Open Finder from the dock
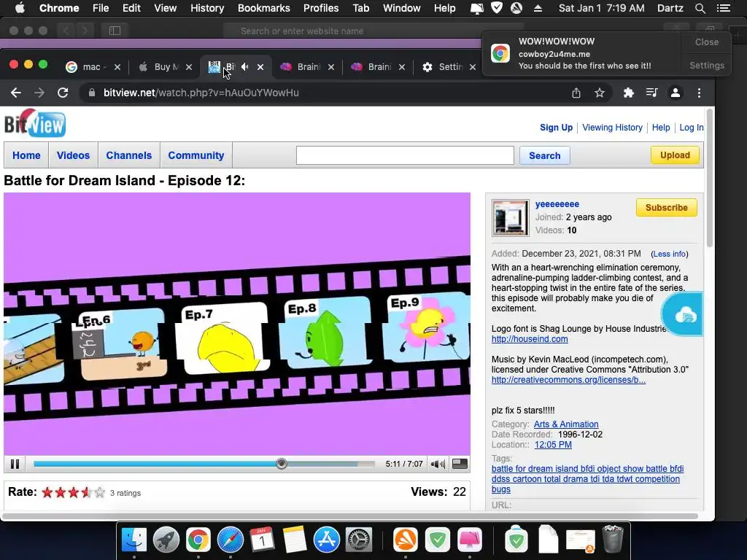This screenshot has width=747, height=560. click(x=134, y=540)
